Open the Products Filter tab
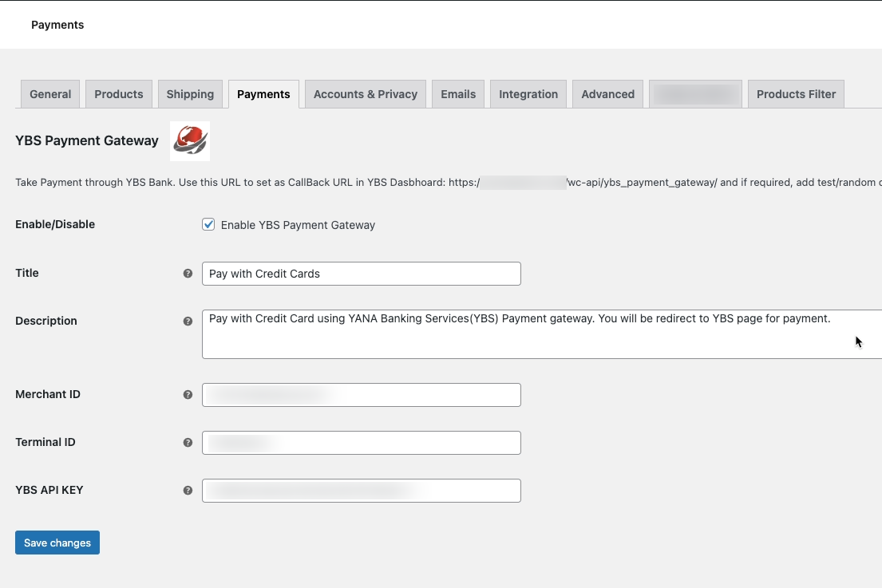This screenshot has height=588, width=882. tap(796, 94)
